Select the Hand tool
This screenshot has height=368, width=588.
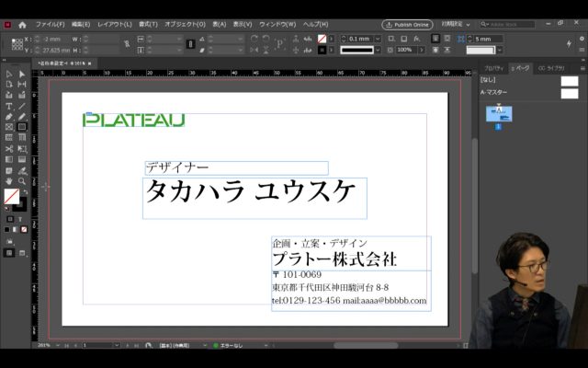click(9, 181)
